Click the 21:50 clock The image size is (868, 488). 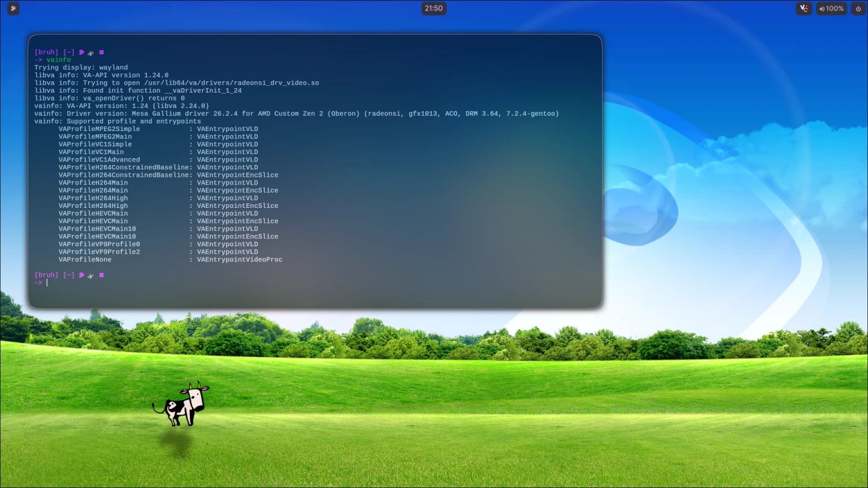(433, 8)
